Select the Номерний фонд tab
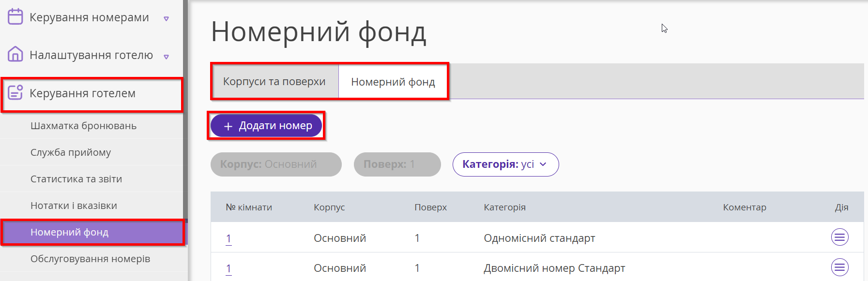 [x=393, y=82]
